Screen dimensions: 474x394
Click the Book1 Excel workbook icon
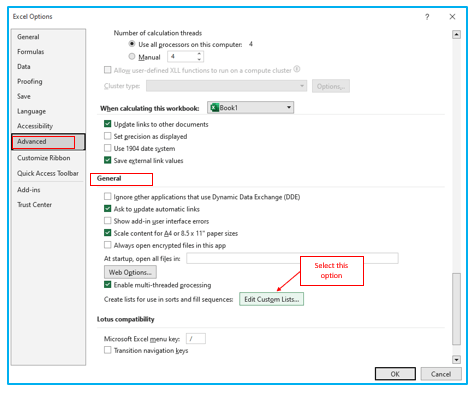click(215, 108)
